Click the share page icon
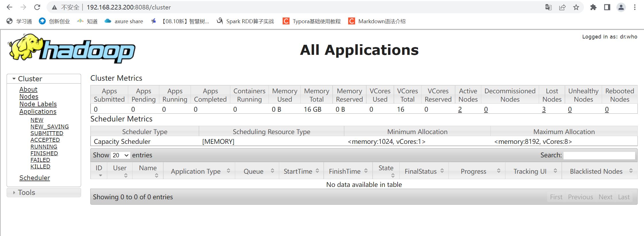 pos(562,7)
